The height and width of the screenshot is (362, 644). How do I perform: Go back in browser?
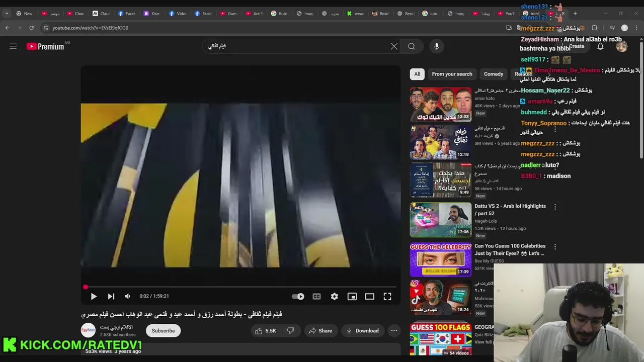[8, 28]
